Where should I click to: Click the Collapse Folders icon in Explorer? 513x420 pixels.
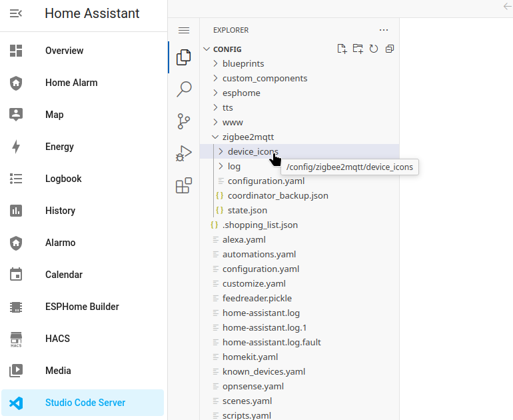point(390,49)
